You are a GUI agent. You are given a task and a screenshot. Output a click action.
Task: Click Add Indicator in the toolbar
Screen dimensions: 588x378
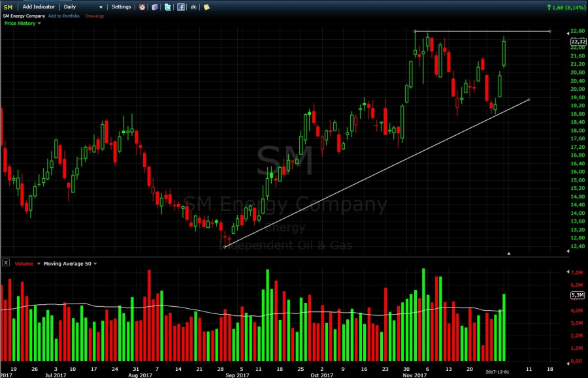39,7
